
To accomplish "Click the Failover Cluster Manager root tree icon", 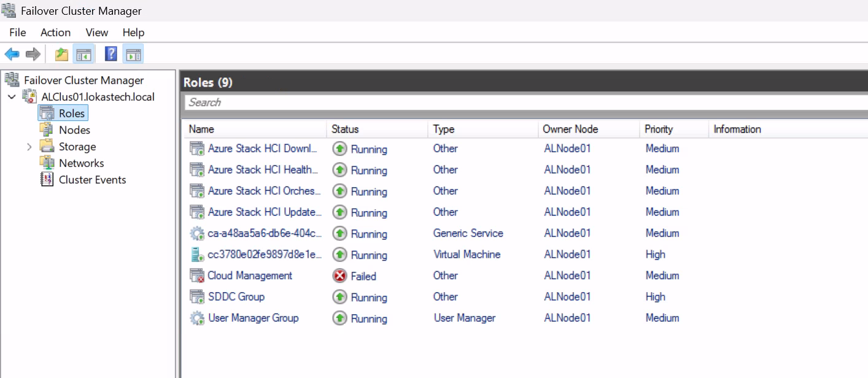I will click(12, 80).
